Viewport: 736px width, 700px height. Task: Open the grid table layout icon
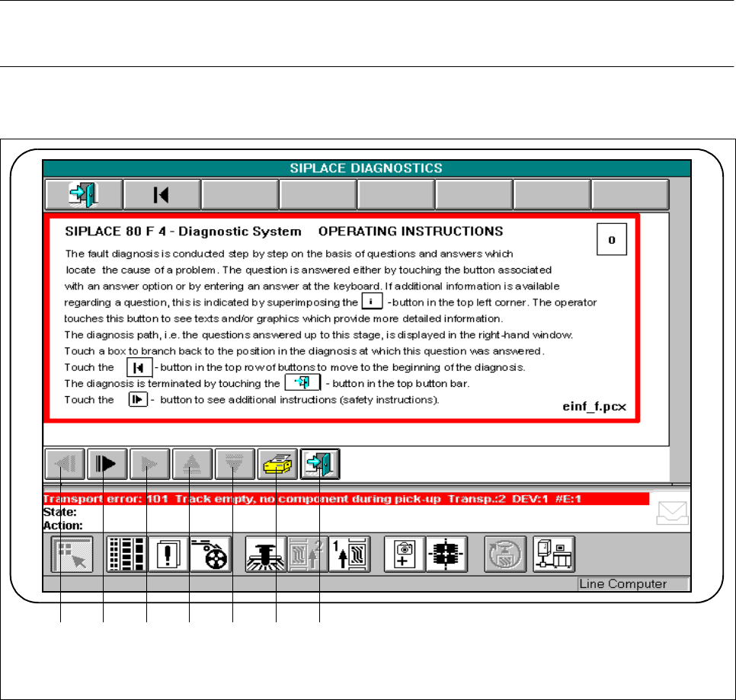[126, 555]
